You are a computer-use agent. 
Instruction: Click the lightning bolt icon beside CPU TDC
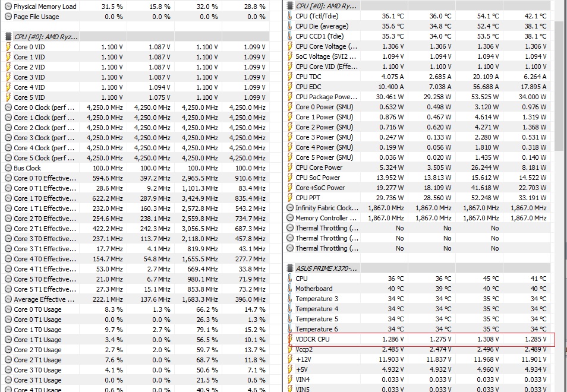pos(289,77)
